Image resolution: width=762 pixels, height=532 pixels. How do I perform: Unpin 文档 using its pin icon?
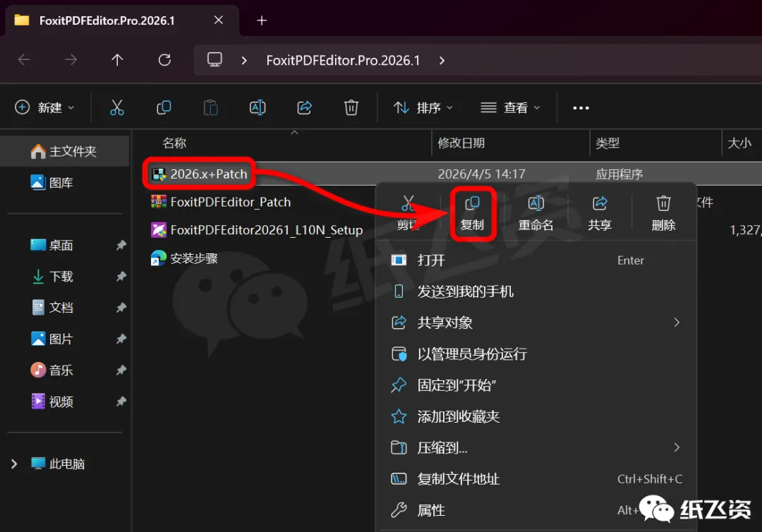click(121, 308)
